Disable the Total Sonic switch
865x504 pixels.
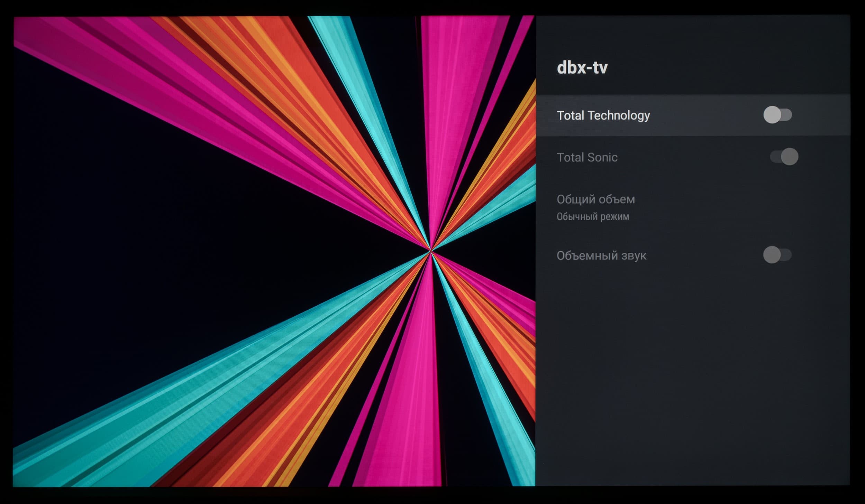point(784,157)
